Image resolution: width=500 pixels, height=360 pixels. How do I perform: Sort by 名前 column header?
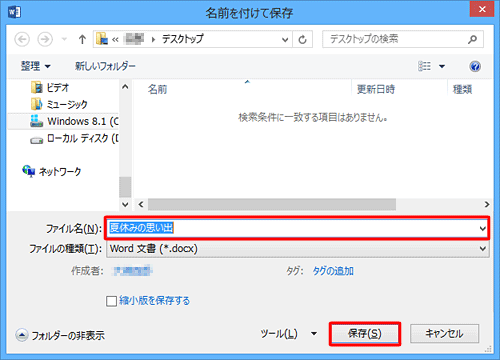(157, 89)
